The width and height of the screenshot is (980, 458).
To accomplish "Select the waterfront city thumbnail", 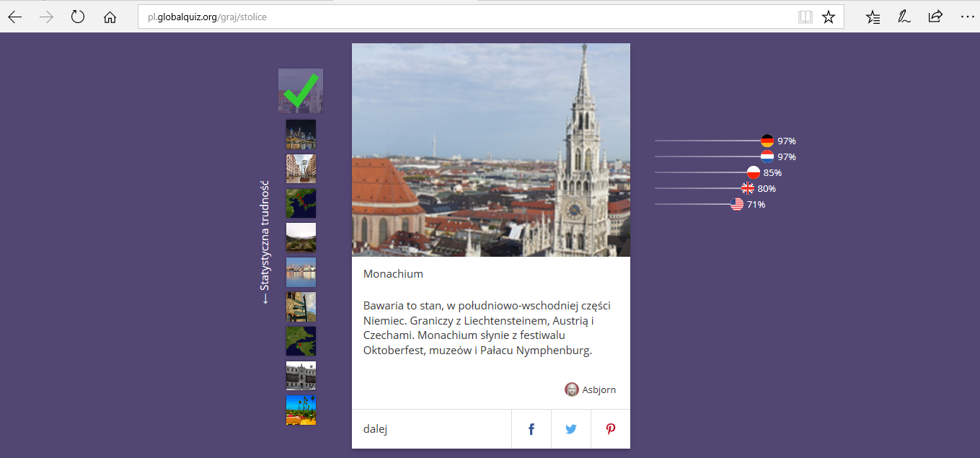I will pyautogui.click(x=301, y=273).
